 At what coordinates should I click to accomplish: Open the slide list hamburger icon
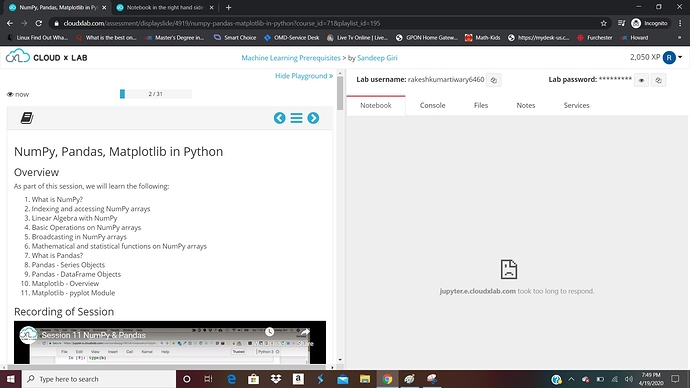(x=297, y=118)
